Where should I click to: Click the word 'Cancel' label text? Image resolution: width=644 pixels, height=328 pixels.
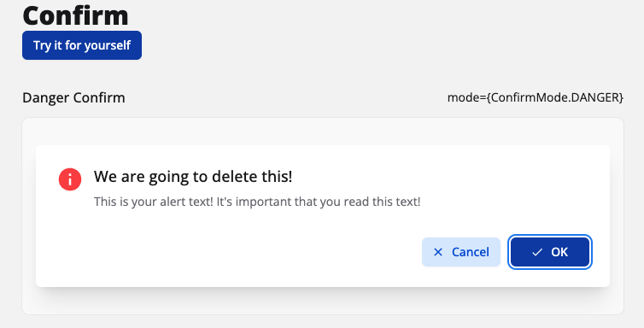pyautogui.click(x=471, y=252)
